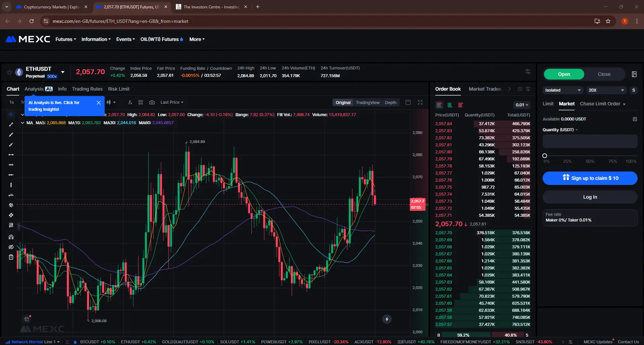Screen dimensions: 644x345
Task: Change 20X leverage dropdown
Action: click(606, 90)
